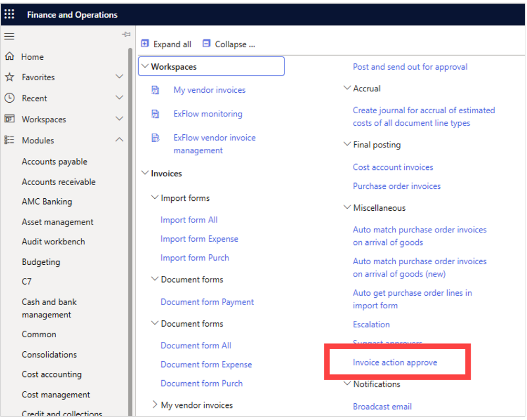Open the Common module
527x420 pixels.
pos(39,335)
